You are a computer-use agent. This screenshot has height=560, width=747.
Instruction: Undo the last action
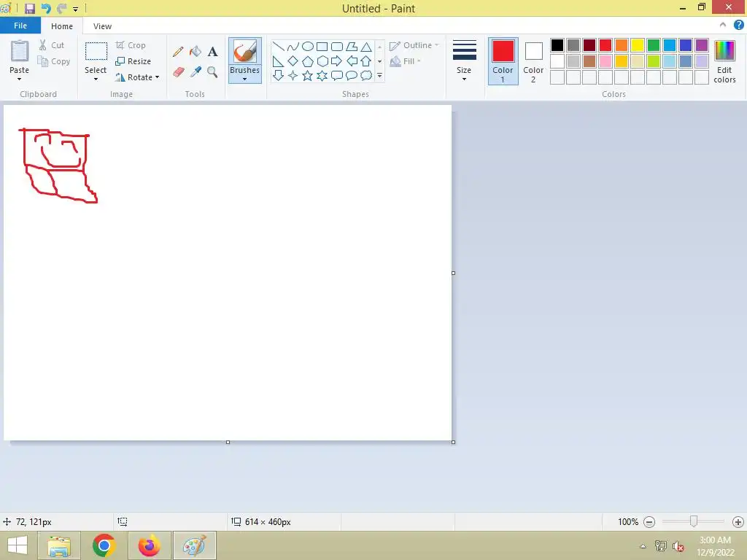click(x=46, y=9)
